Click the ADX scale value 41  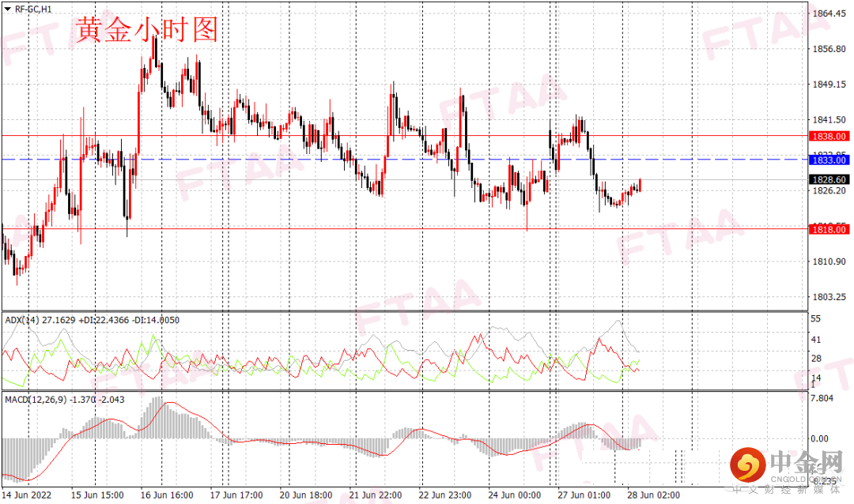click(x=816, y=340)
